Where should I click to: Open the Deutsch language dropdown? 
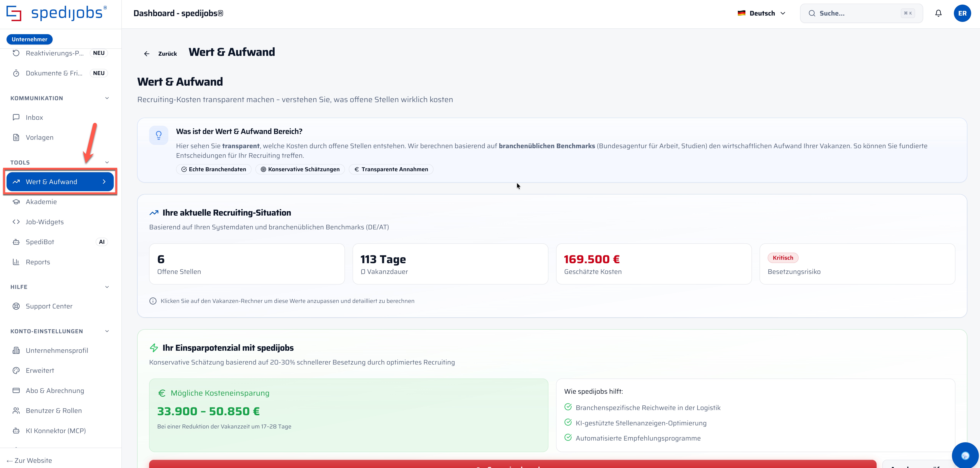[762, 13]
